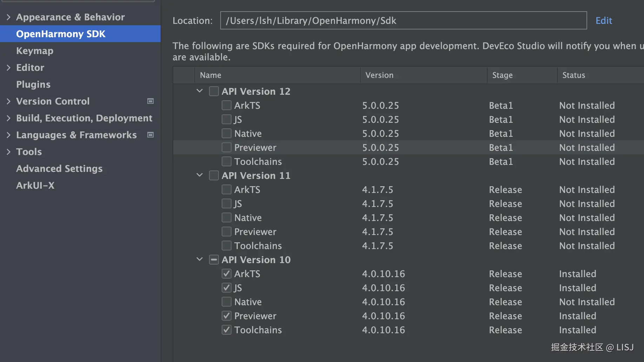
Task: Go to Advanced Settings
Action: 59,168
